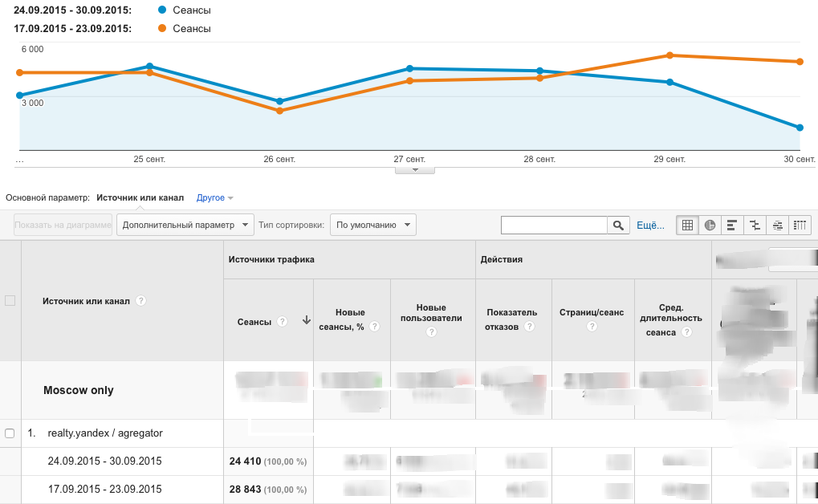The width and height of the screenshot is (818, 504).
Task: Open the realty.yandex / agregator source link
Action: click(x=105, y=433)
